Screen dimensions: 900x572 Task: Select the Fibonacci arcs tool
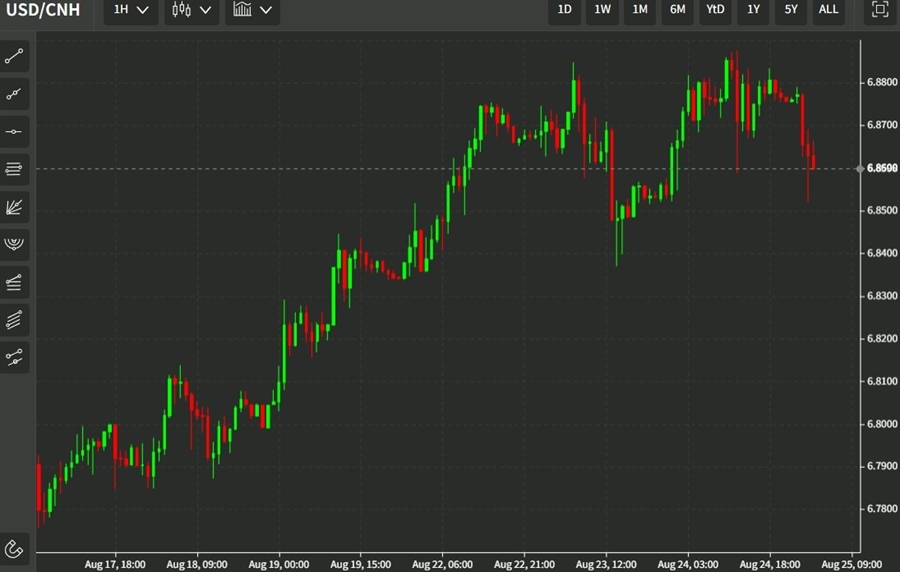(14, 244)
